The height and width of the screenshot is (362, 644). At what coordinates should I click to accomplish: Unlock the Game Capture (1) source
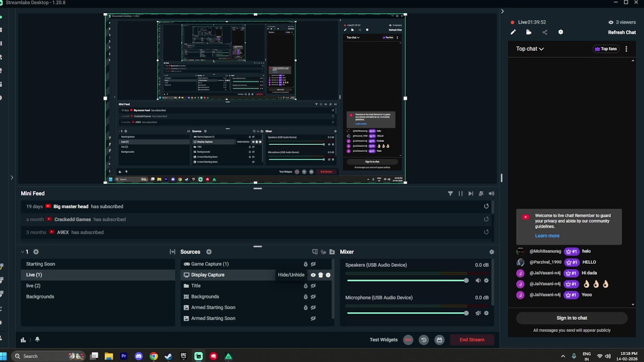tap(305, 264)
